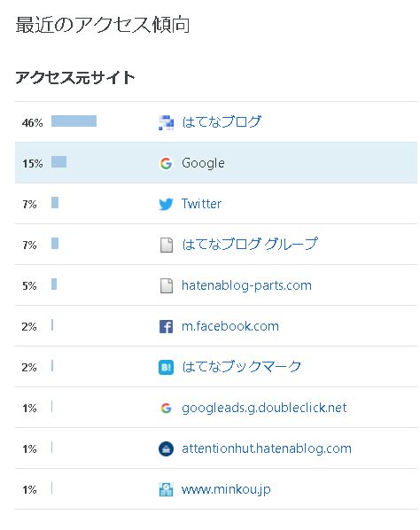This screenshot has height=530, width=420.
Task: Click the googleads doubleclick Google icon
Action: (x=166, y=408)
